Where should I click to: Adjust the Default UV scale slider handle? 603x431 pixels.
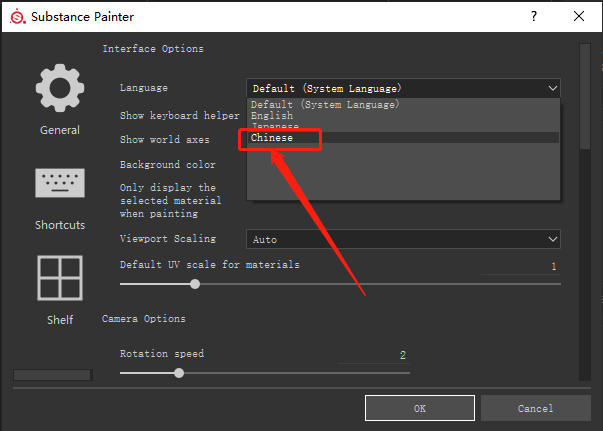tap(195, 284)
